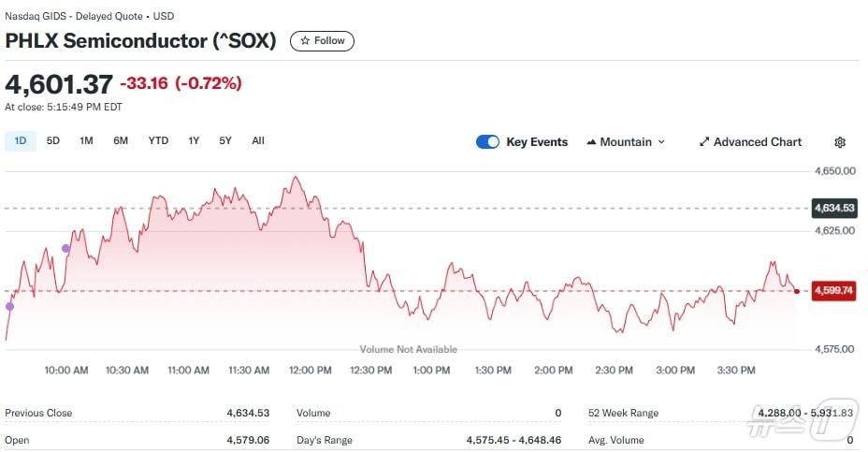Follow the PHLX Semiconductor index

click(322, 41)
